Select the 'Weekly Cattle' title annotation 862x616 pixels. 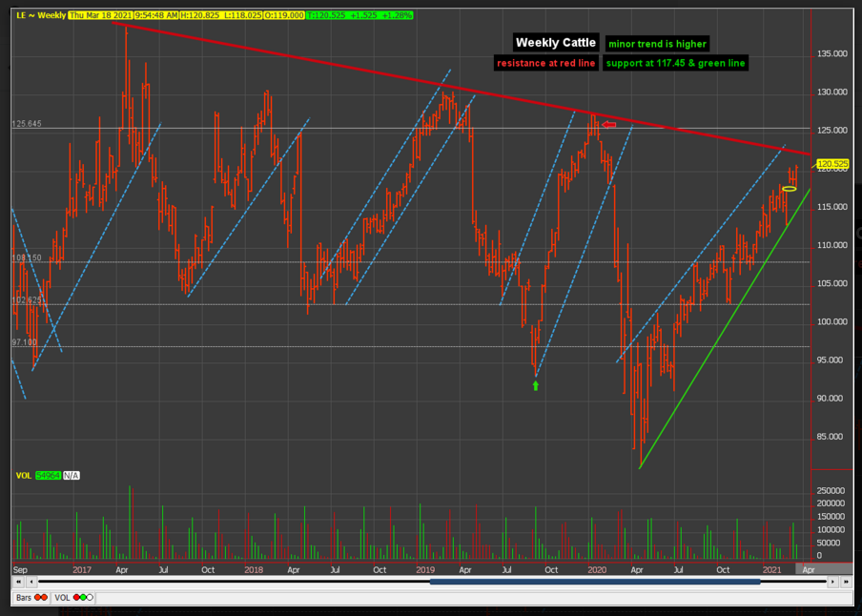click(x=556, y=43)
